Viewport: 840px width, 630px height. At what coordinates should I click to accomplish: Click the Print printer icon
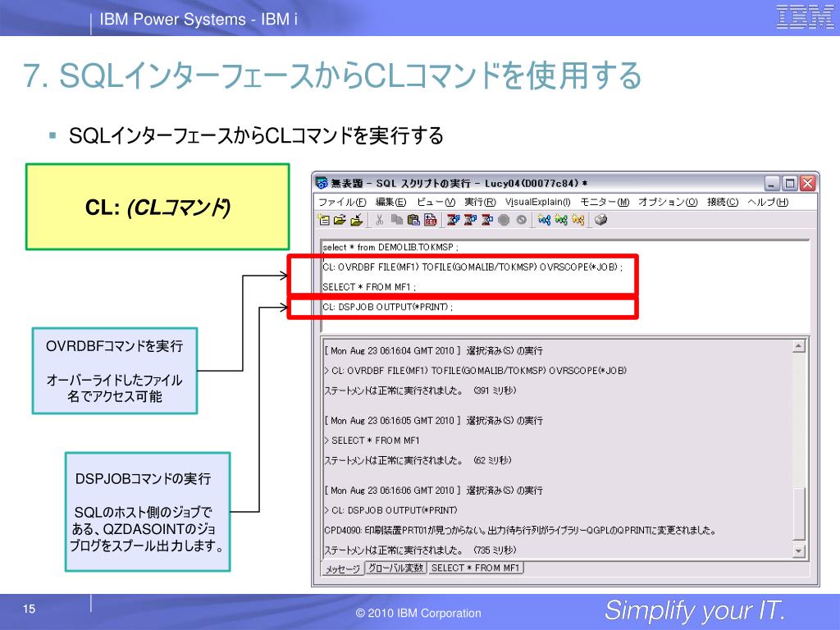600,220
